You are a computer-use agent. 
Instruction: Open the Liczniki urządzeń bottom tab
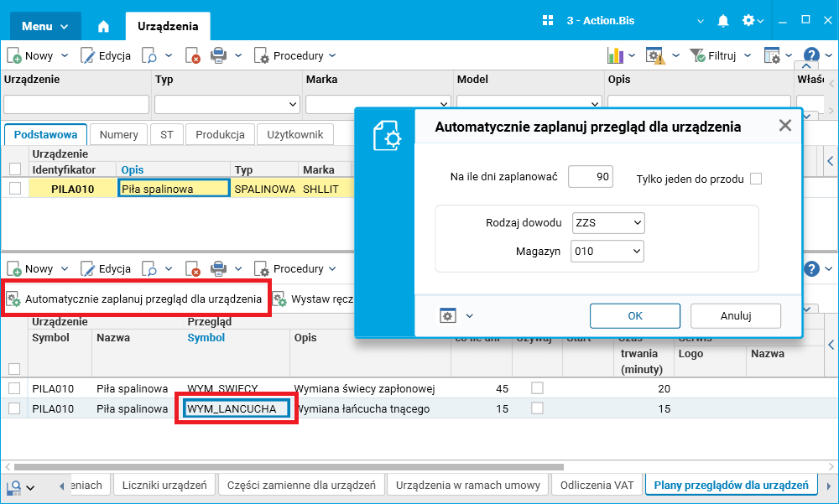(x=164, y=485)
